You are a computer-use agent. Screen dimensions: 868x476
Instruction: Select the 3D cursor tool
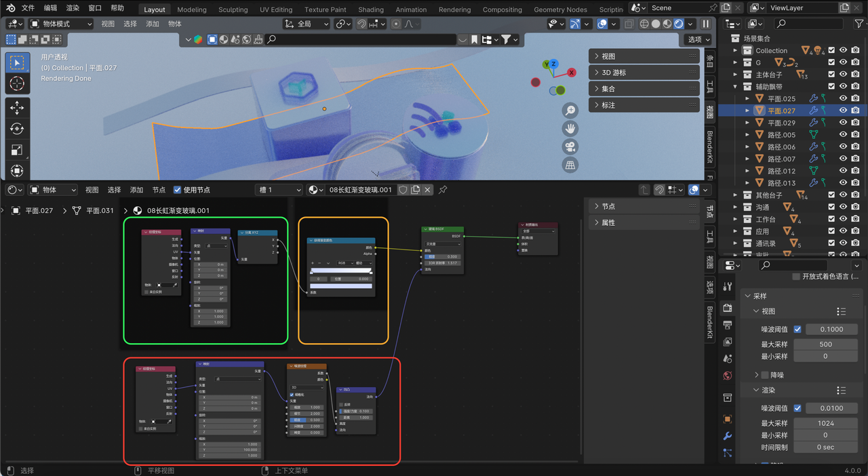pos(17,84)
